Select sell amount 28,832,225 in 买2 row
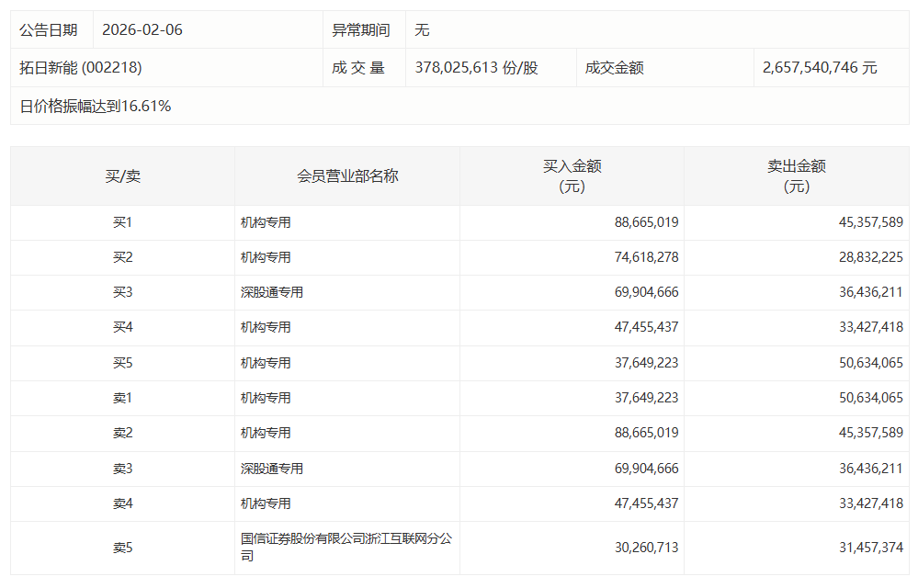The image size is (918, 588). pyautogui.click(x=870, y=258)
